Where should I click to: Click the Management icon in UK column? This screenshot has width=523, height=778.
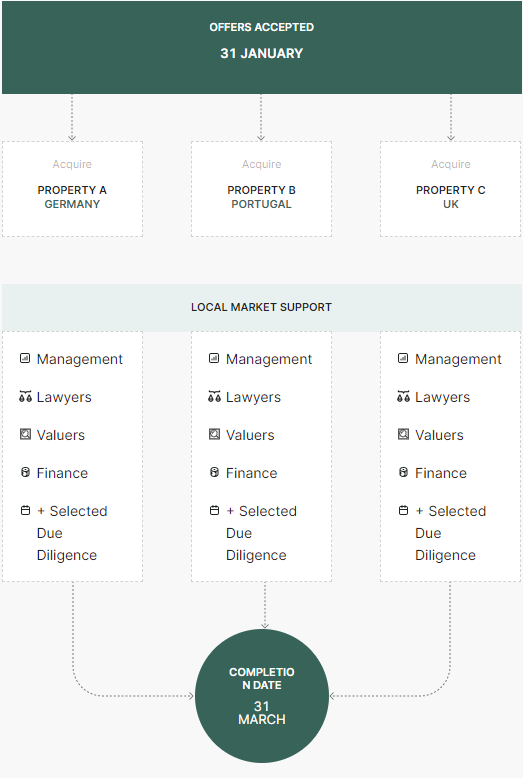click(x=403, y=358)
